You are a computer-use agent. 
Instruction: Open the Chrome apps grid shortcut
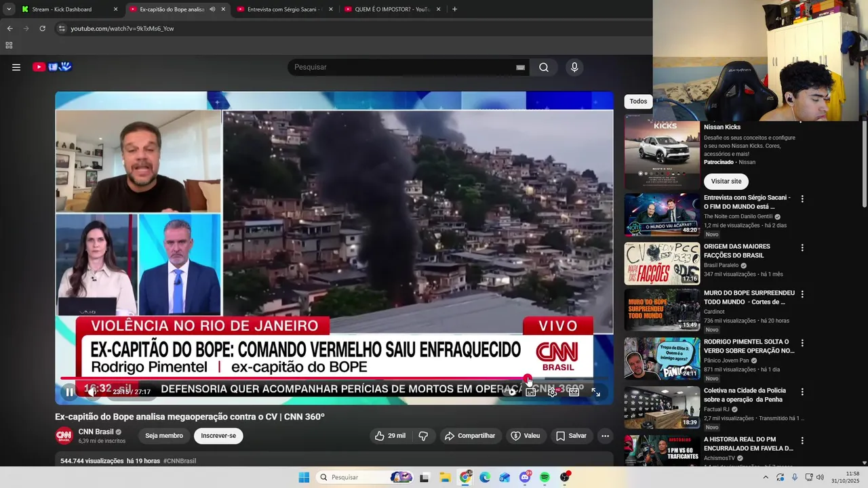(x=9, y=45)
